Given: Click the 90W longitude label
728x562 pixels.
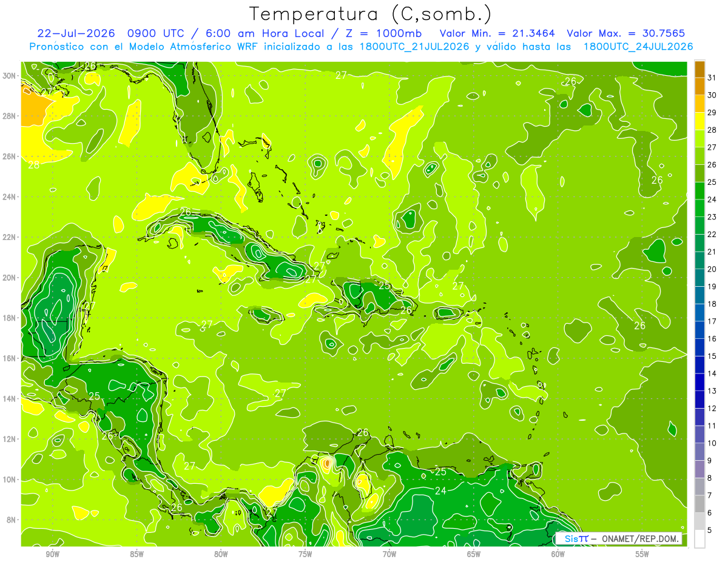Looking at the screenshot, I should (x=52, y=554).
